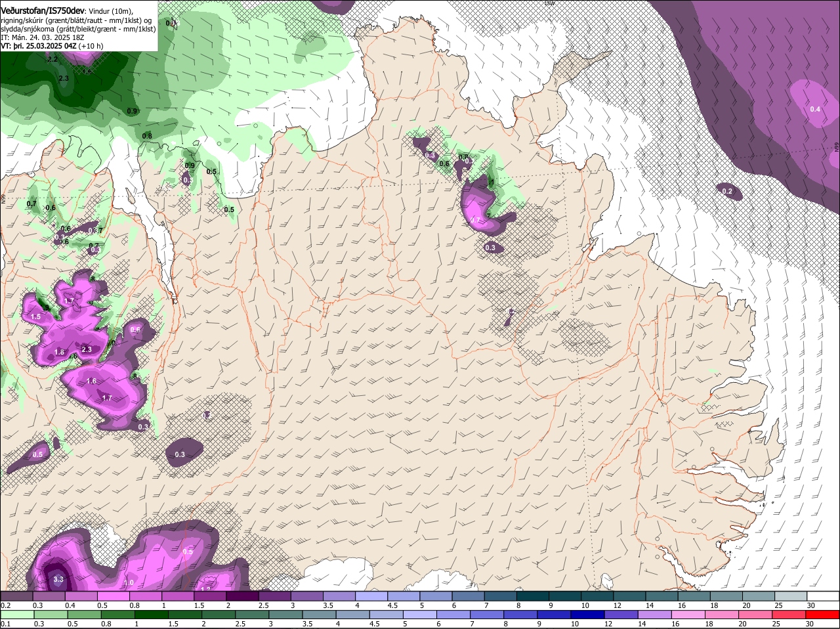The width and height of the screenshot is (840, 629).
Task: Select the initial time line 'IT: Mán. 24. 03. 2025 18Z'
Action: [x=42, y=37]
